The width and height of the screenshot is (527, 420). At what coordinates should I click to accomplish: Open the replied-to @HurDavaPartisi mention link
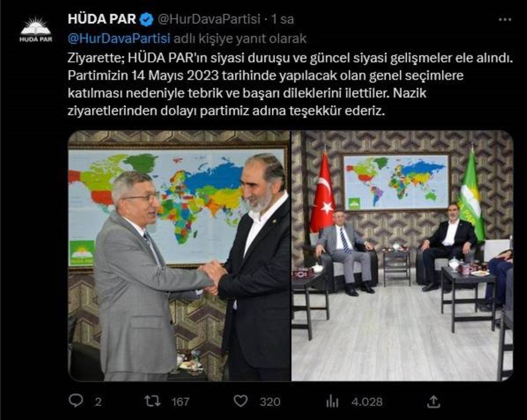(x=119, y=39)
